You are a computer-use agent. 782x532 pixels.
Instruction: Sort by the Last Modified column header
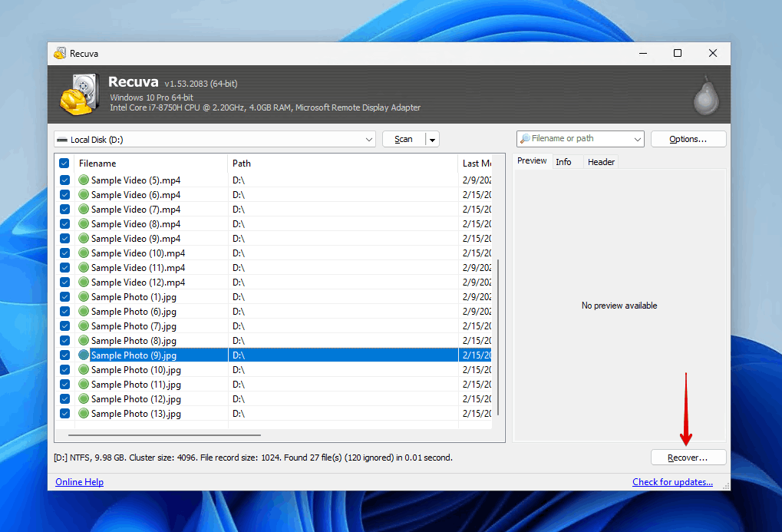tap(475, 164)
